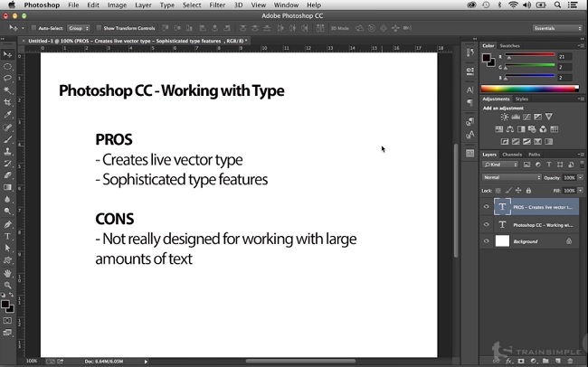Select the Crop tool
Image resolution: width=588 pixels, height=367 pixels.
coord(7,102)
